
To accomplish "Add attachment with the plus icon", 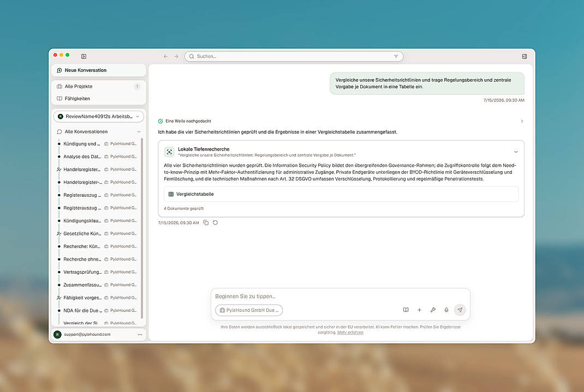I will (x=419, y=310).
